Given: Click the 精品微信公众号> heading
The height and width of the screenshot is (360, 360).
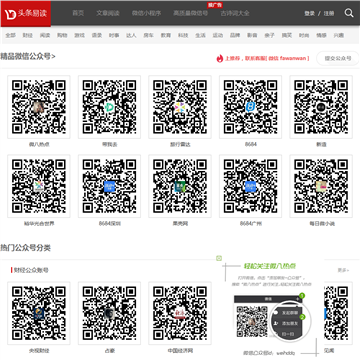Looking at the screenshot, I should [28, 56].
